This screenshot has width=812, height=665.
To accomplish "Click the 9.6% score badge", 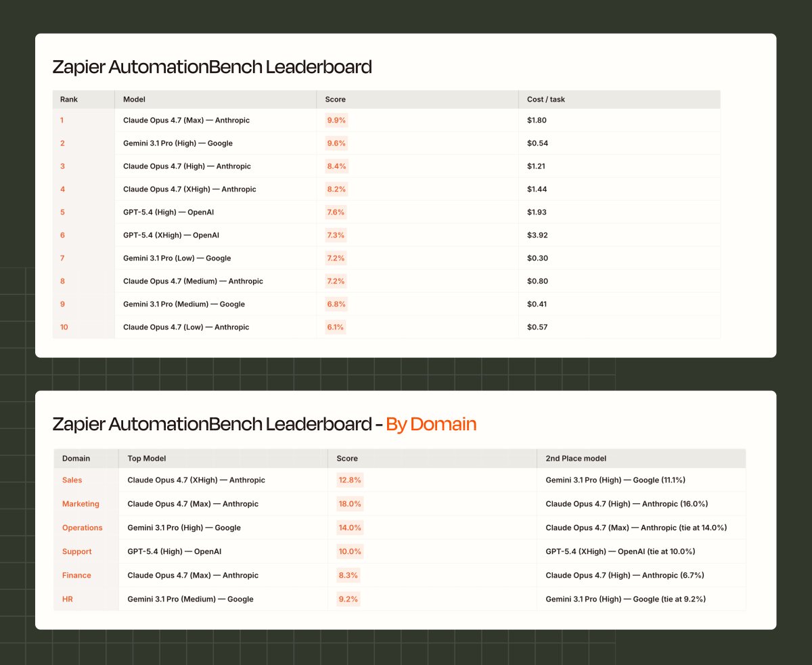I will click(336, 143).
